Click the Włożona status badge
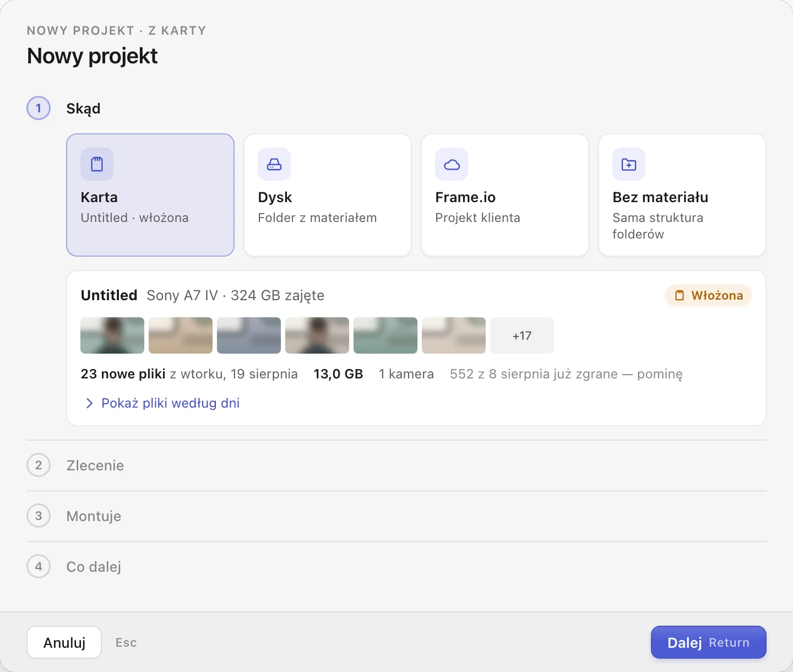Viewport: 793px width, 672px height. point(708,295)
